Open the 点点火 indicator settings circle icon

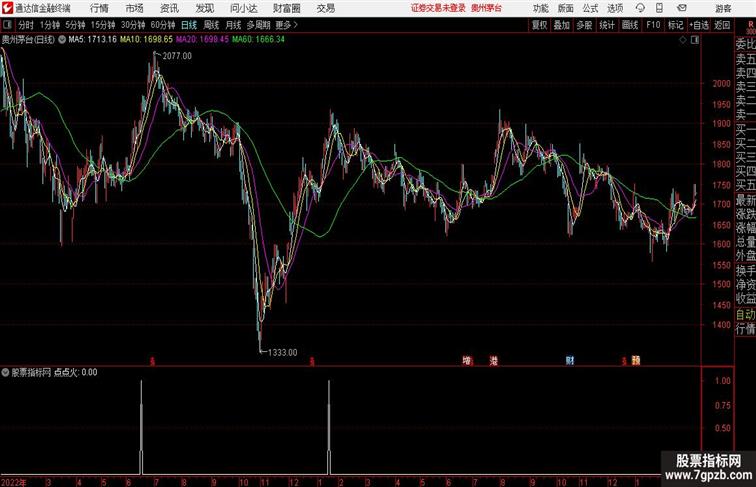(5, 372)
